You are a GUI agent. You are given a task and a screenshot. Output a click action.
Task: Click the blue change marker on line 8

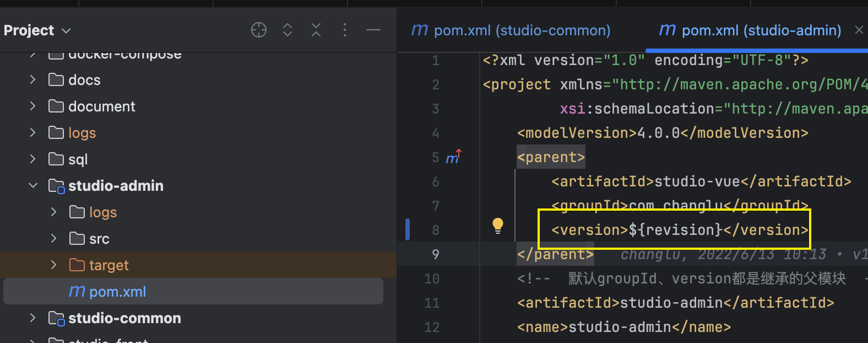[408, 229]
